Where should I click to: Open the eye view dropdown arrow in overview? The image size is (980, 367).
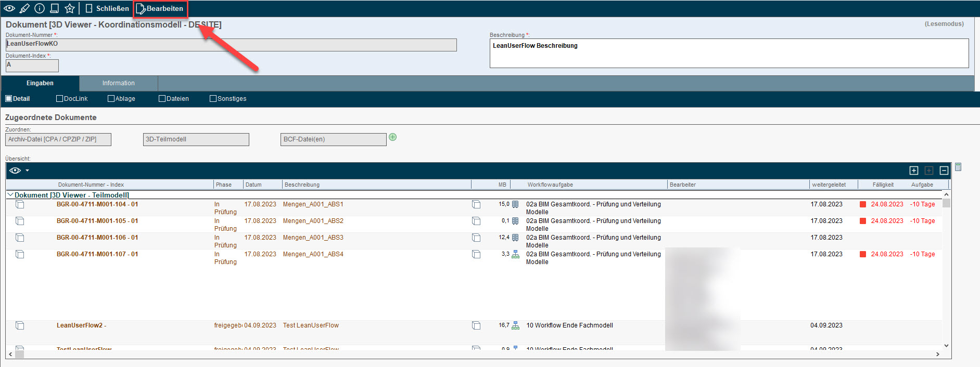[x=28, y=171]
